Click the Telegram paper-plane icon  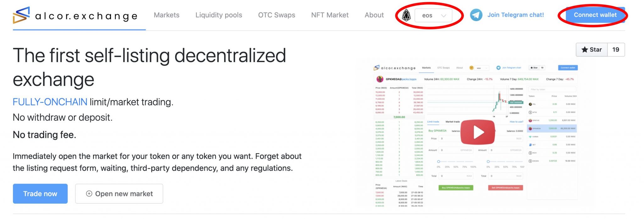pos(476,15)
